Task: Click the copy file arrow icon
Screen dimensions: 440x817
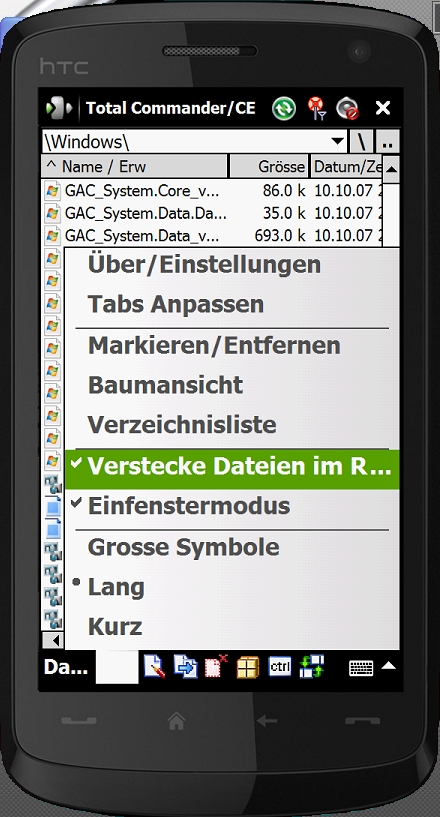Action: (x=186, y=667)
